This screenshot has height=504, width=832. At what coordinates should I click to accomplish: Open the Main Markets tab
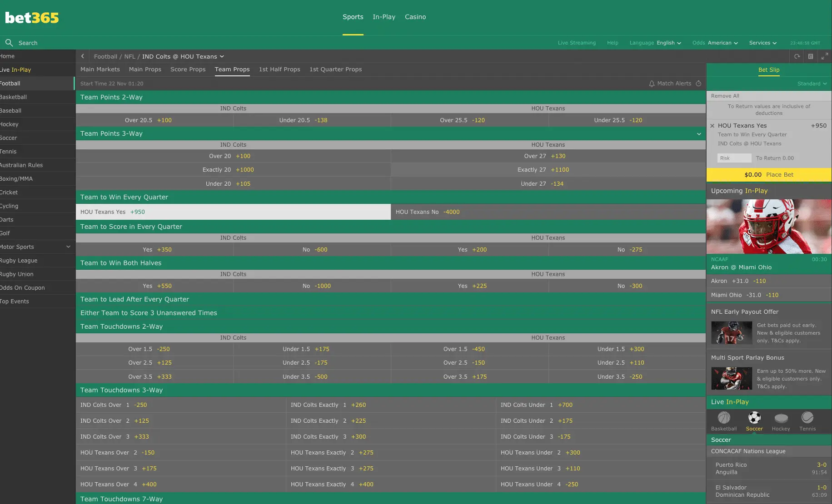point(100,69)
